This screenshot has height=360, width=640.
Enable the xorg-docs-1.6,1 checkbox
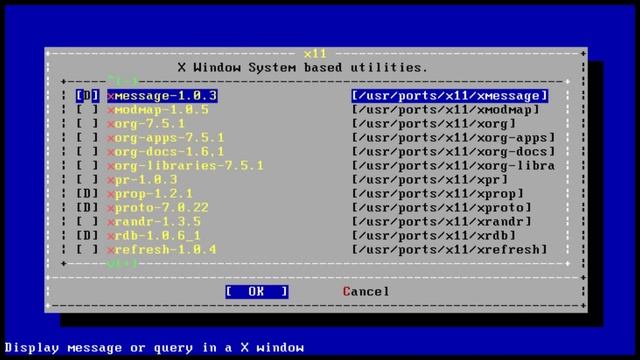[x=87, y=152]
